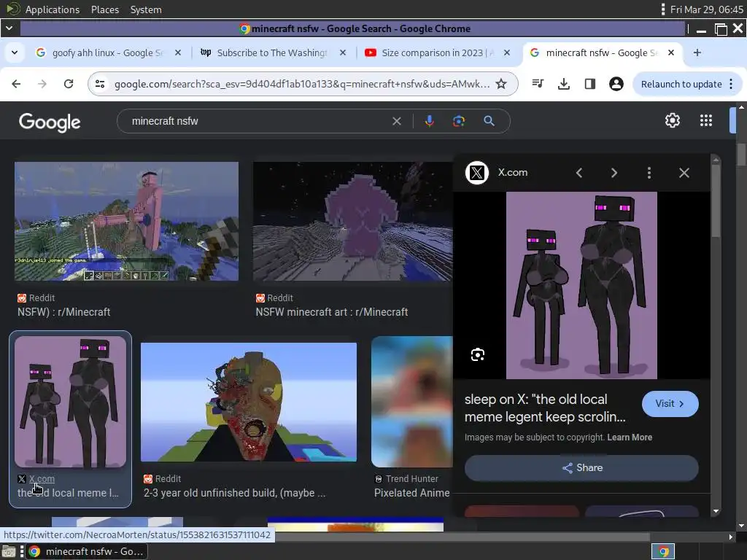
Task: Click the X.com logo in preview header
Action: point(477,173)
